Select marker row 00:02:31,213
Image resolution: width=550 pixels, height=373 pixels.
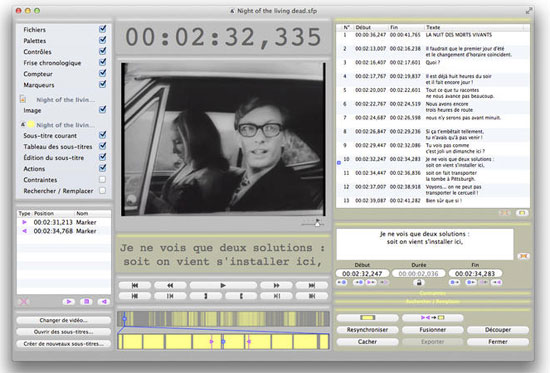click(64, 222)
